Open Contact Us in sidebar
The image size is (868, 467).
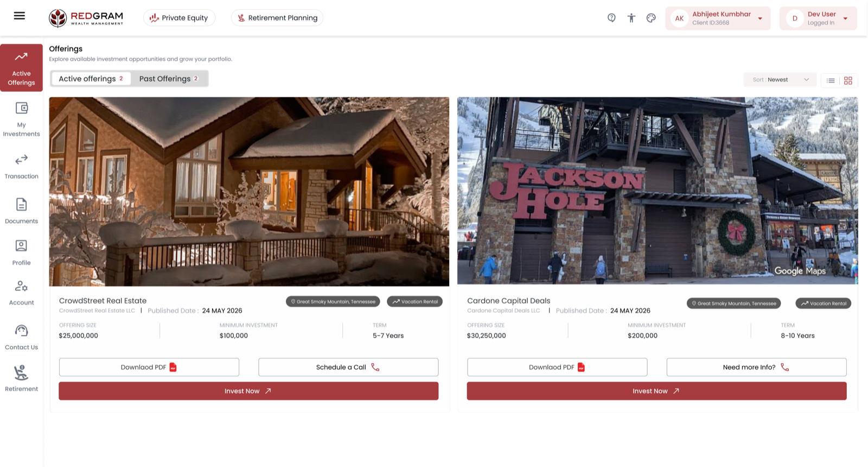tap(21, 338)
